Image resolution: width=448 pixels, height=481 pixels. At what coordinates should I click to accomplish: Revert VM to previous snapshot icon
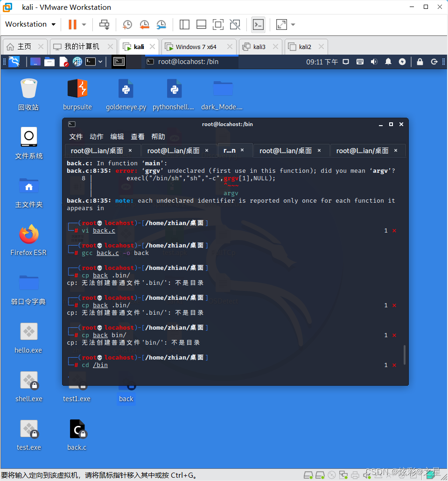[x=144, y=25]
